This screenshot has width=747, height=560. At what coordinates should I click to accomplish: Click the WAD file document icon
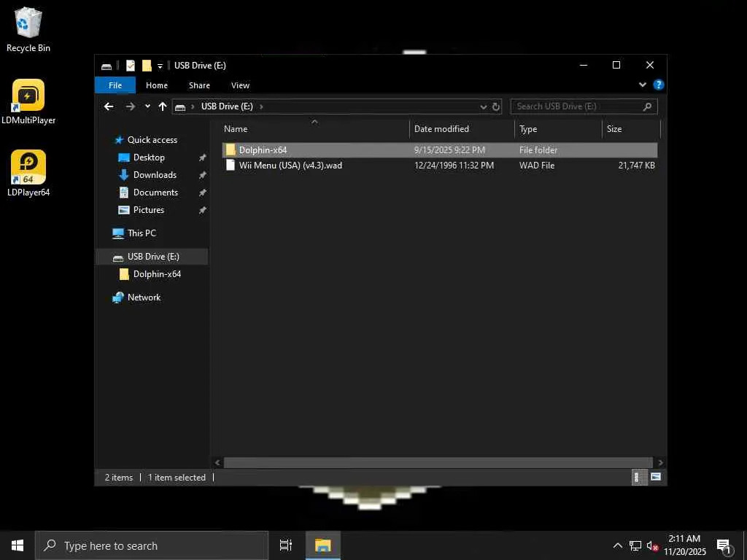(231, 166)
